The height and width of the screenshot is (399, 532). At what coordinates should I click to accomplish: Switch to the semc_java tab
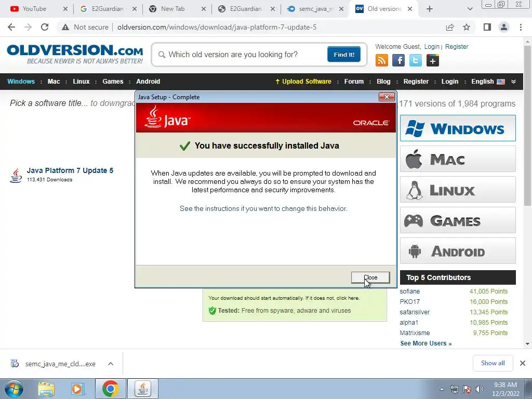(315, 9)
